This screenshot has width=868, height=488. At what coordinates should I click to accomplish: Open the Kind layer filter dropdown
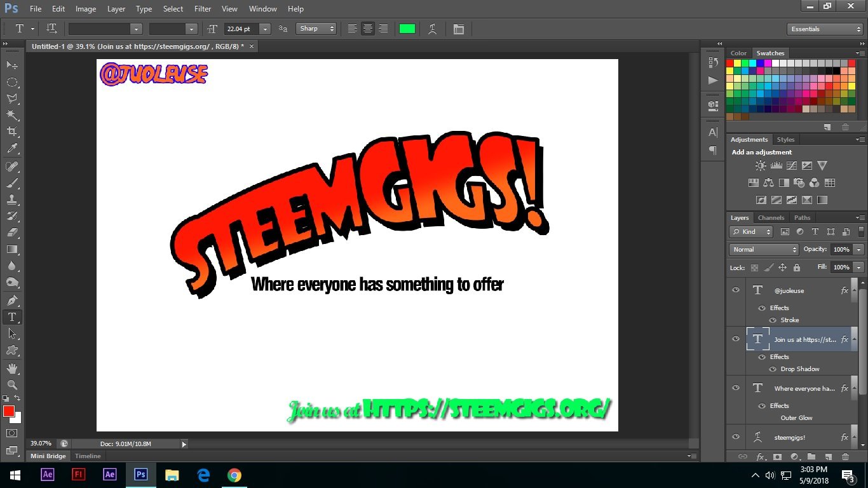[751, 232]
